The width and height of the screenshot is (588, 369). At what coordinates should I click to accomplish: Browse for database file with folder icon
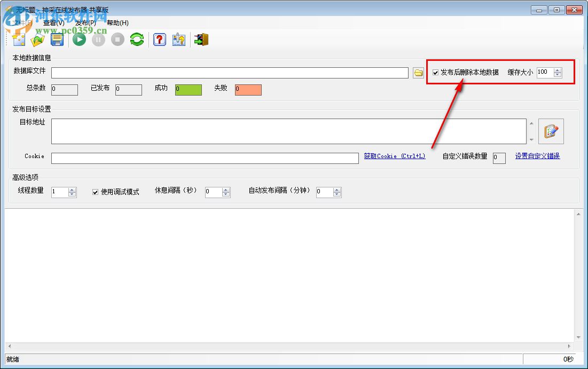point(418,73)
